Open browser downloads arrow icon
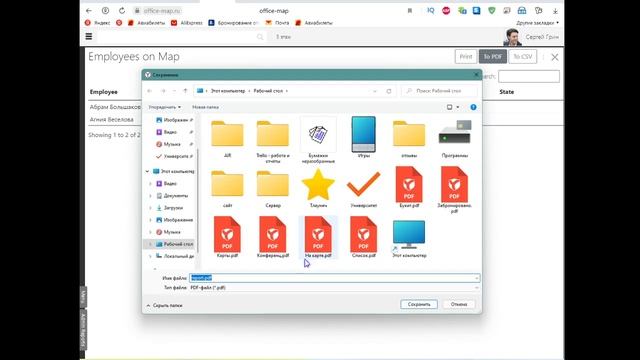 pyautogui.click(x=555, y=11)
